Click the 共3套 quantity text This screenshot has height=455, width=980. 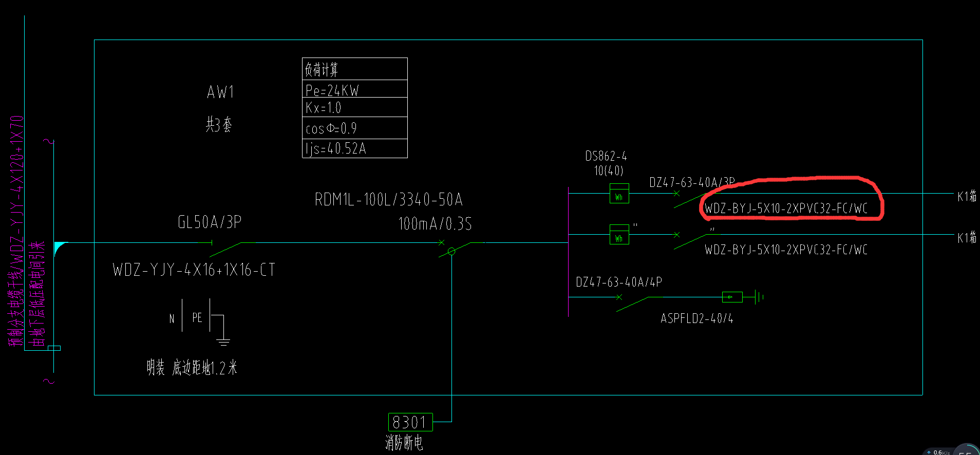click(x=219, y=124)
